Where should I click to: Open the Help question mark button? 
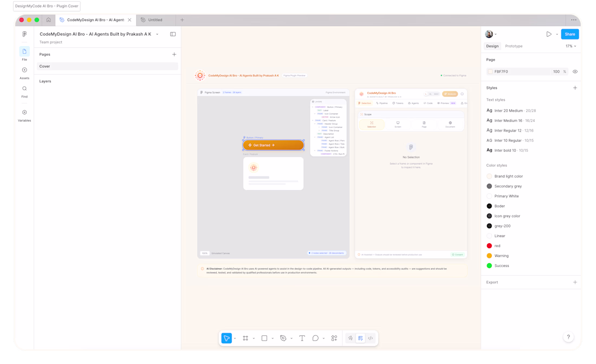(x=568, y=337)
